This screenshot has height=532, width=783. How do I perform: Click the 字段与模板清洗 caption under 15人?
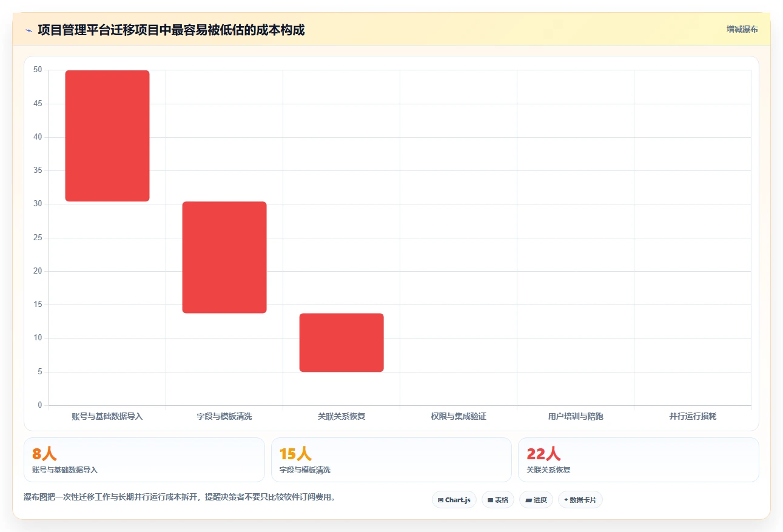tap(305, 470)
